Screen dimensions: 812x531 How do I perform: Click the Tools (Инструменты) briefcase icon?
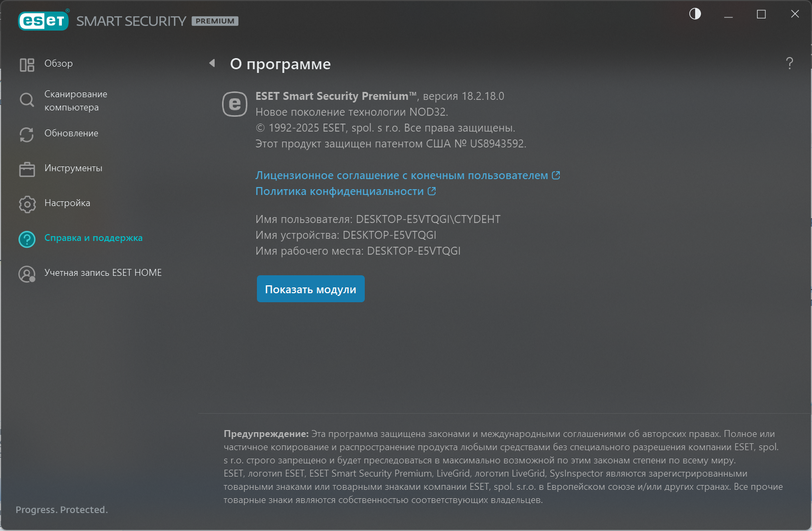(27, 169)
